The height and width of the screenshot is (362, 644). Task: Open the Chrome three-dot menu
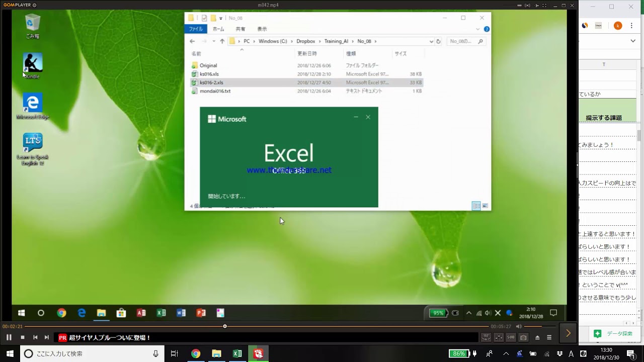[x=632, y=26]
